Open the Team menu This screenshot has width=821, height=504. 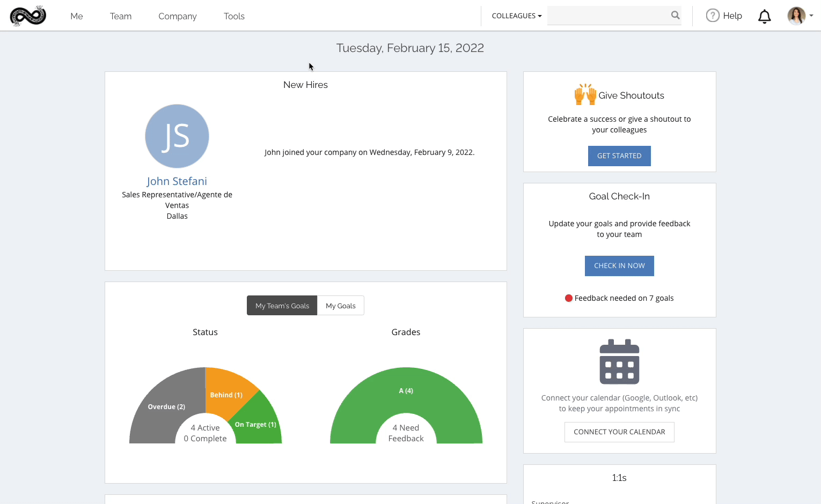[x=121, y=16]
